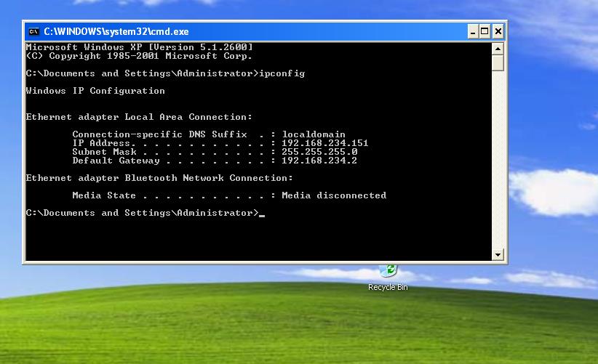
Task: Click the subnet mask 255.255.255.0
Action: [x=319, y=152]
